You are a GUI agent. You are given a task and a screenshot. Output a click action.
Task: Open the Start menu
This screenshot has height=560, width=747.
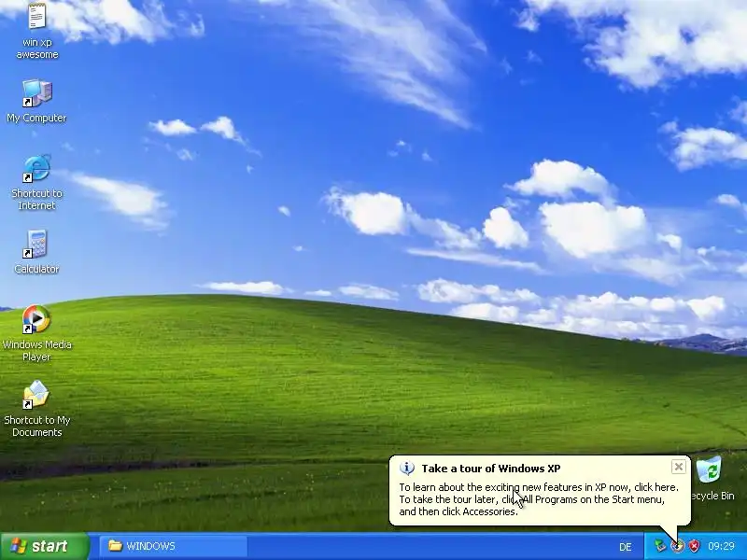click(x=44, y=546)
